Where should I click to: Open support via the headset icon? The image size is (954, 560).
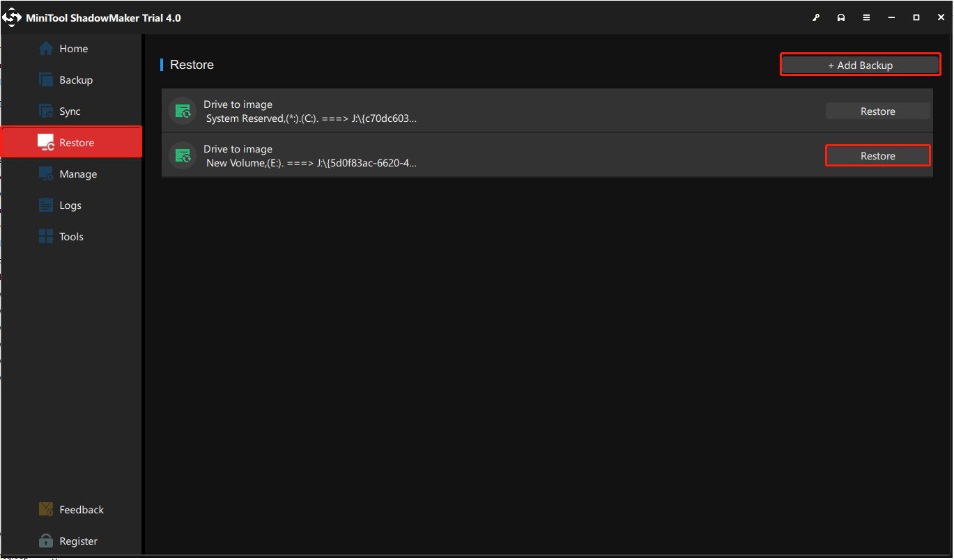841,17
